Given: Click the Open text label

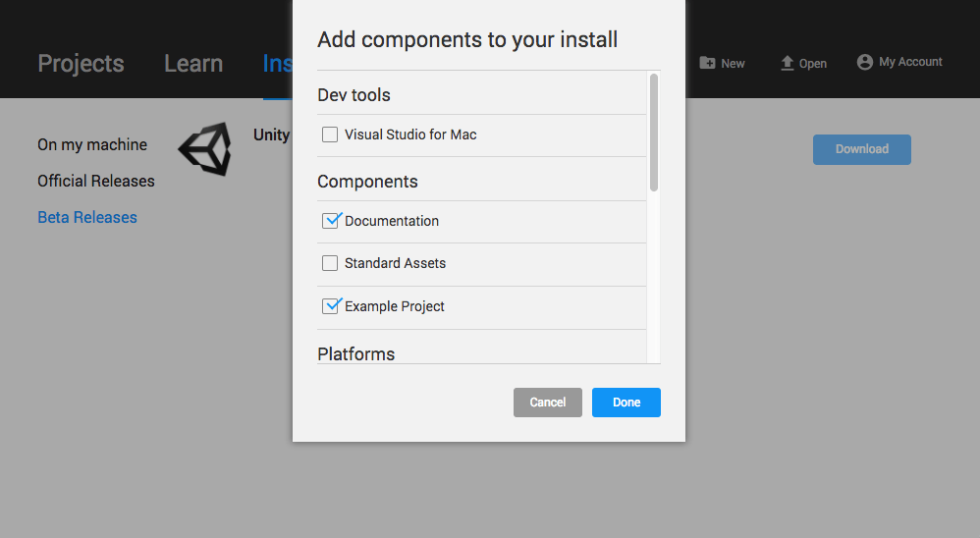Looking at the screenshot, I should pyautogui.click(x=812, y=63).
